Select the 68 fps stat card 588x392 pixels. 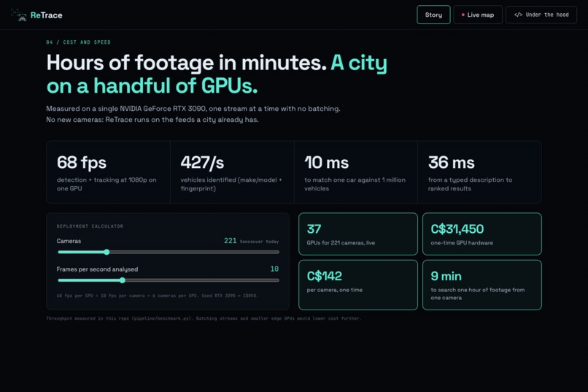pyautogui.click(x=109, y=172)
